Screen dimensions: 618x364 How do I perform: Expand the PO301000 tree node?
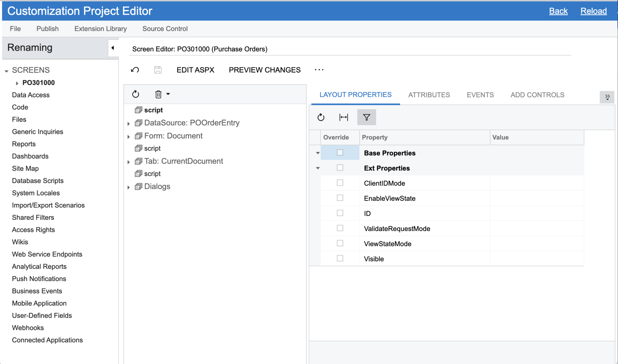17,83
